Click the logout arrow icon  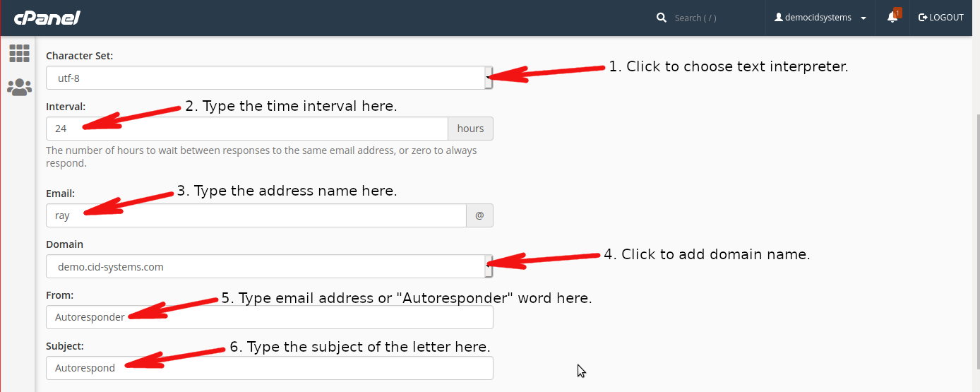[922, 18]
